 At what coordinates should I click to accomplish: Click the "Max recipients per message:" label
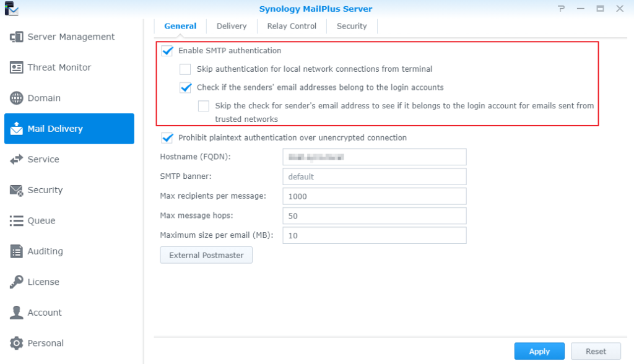pos(213,196)
